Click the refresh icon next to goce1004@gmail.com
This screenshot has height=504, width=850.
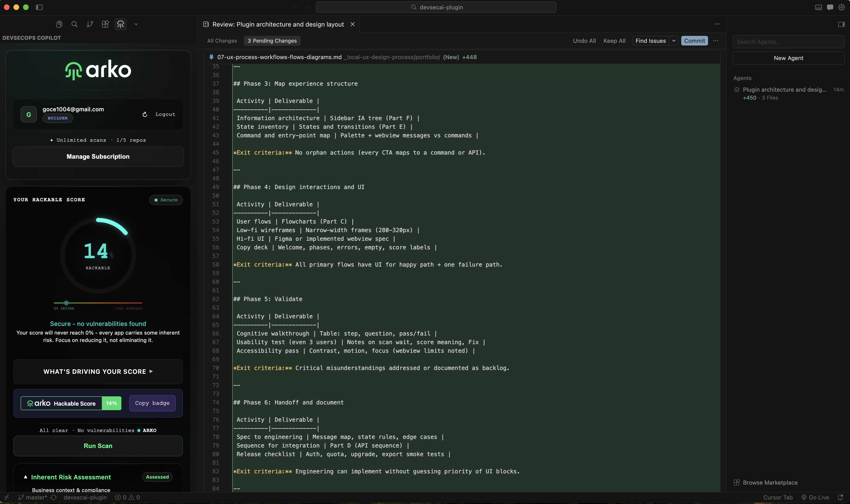[x=145, y=114]
